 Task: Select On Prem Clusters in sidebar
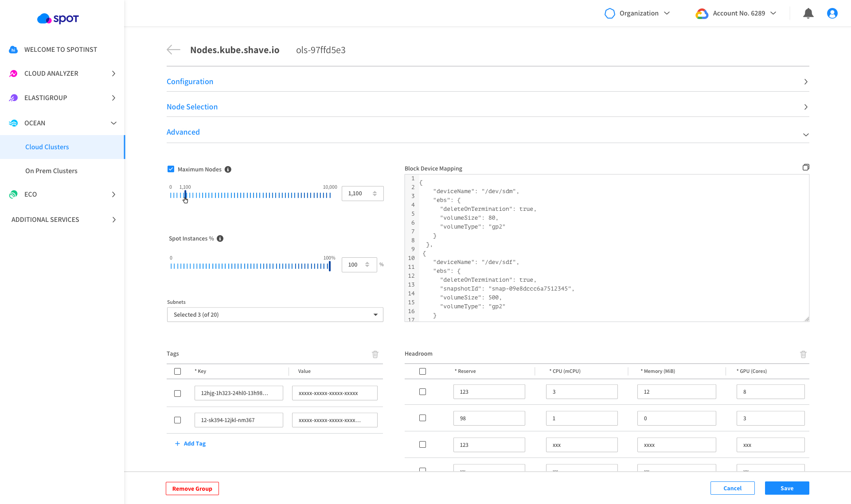pyautogui.click(x=51, y=171)
